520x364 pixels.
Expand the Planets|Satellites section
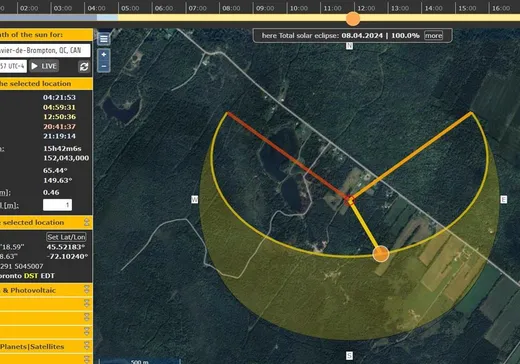pos(87,346)
